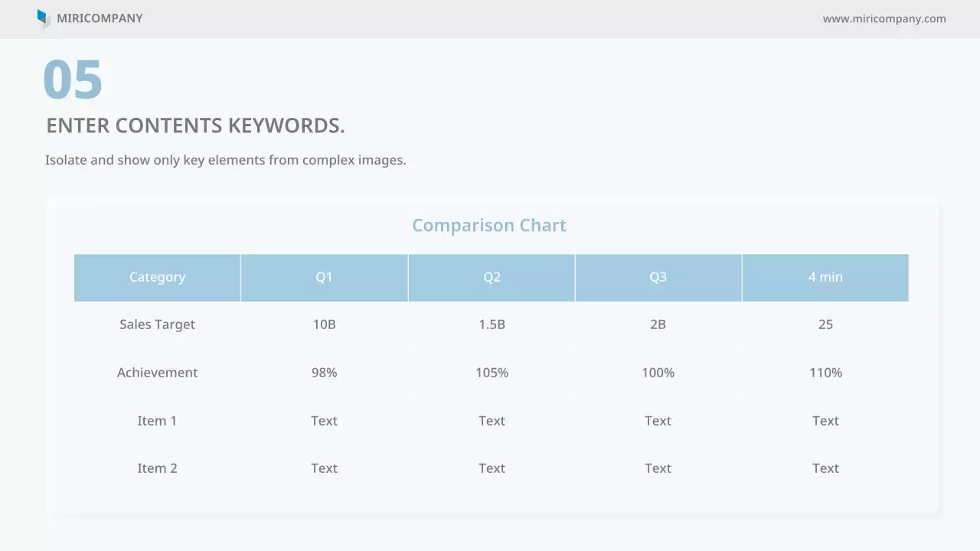
Task: Click the Achievement row label
Action: coord(157,373)
